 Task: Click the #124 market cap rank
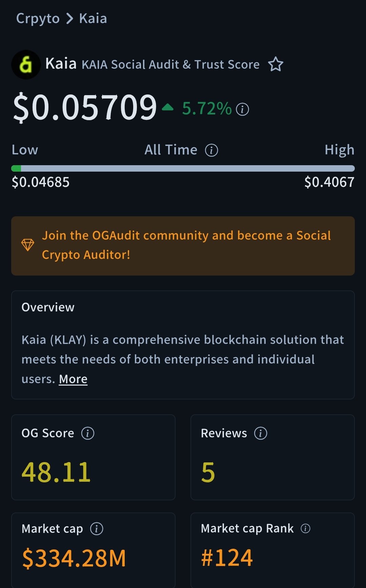pyautogui.click(x=227, y=558)
